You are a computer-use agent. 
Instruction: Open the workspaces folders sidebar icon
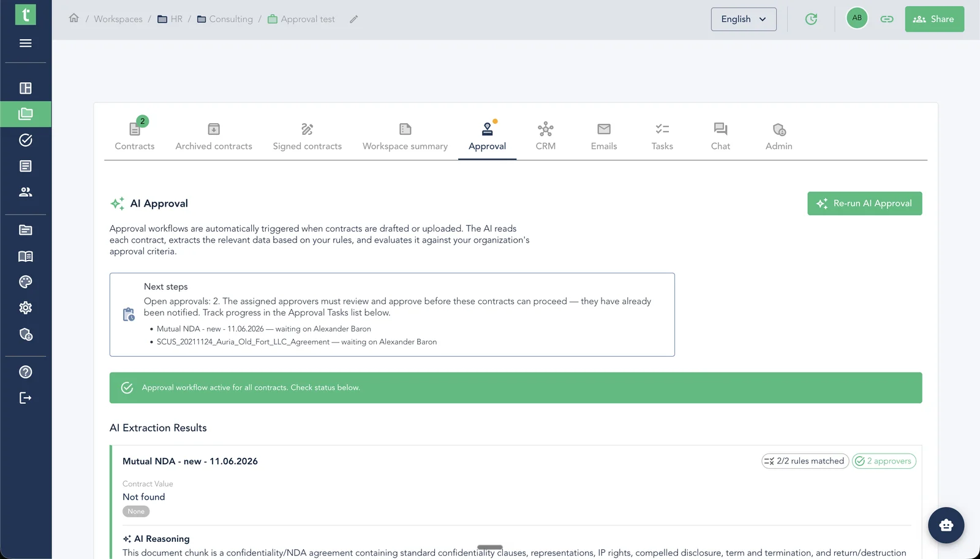point(25,114)
